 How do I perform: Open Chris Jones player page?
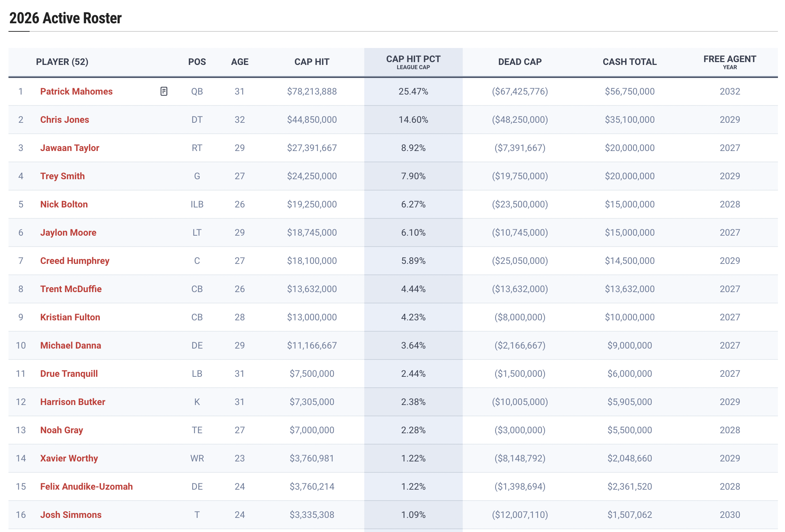(65, 120)
